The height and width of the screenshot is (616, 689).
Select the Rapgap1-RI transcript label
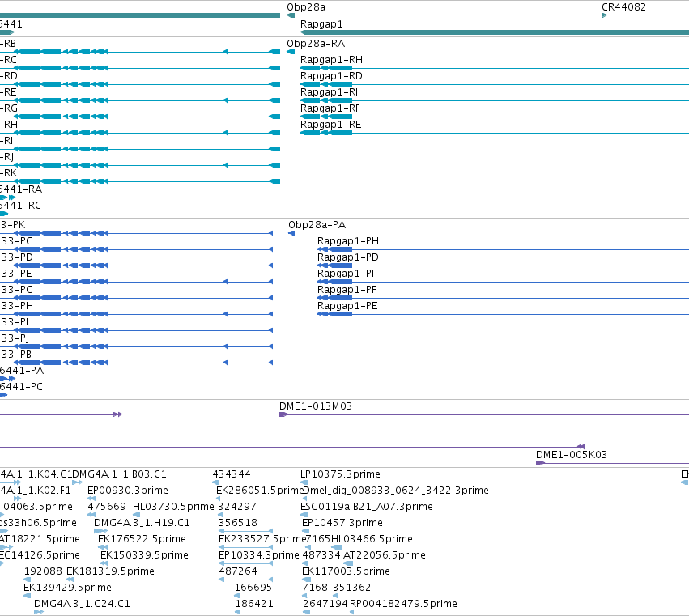[329, 92]
